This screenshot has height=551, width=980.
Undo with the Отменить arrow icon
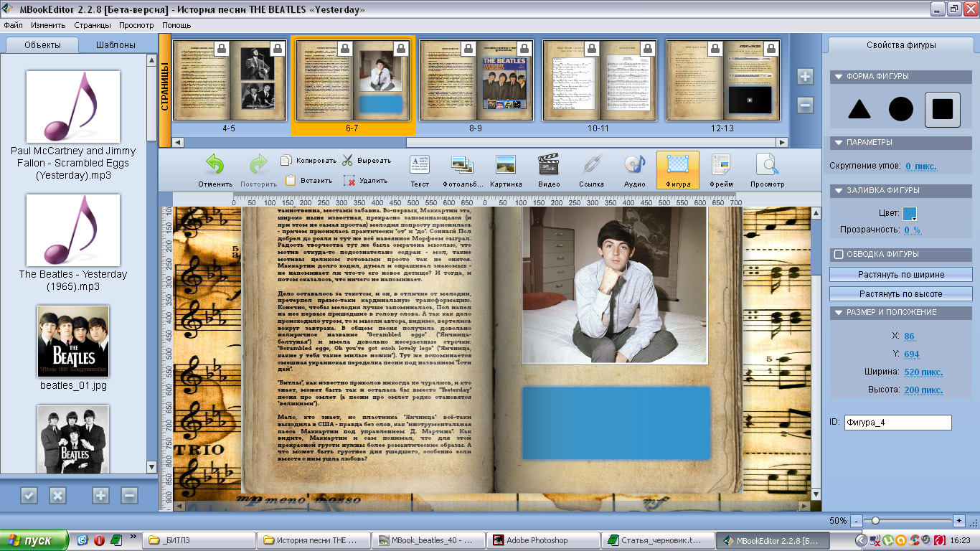pos(215,165)
